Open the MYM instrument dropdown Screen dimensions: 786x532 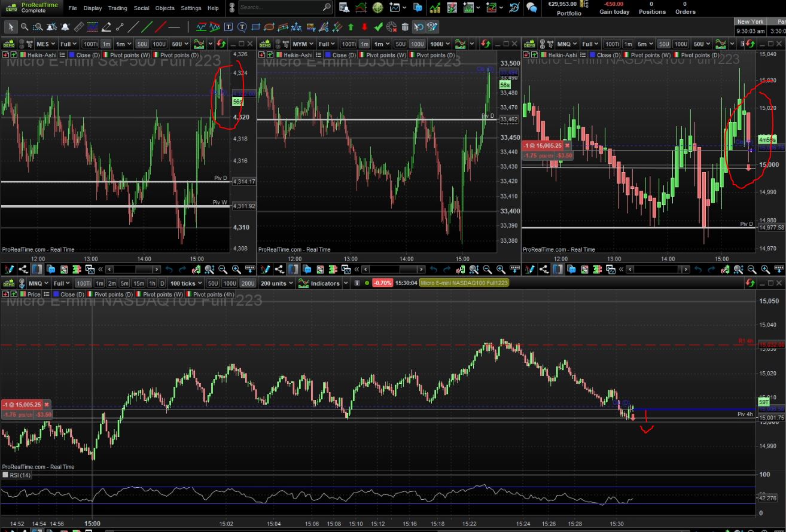[303, 44]
